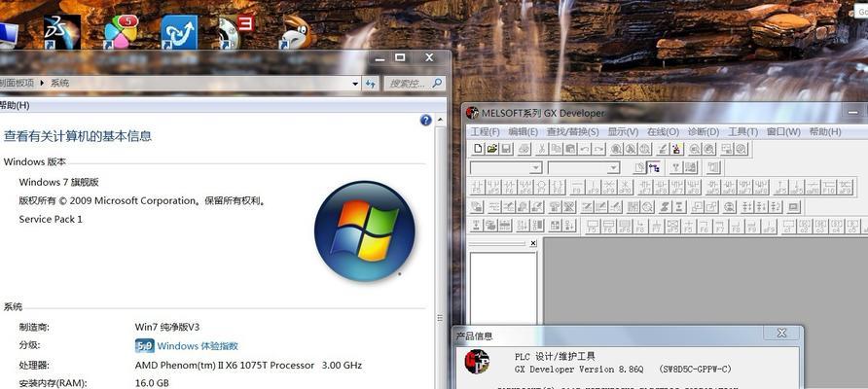The image size is (868, 389).
Task: Insert closed contact with F6 ladder icon
Action: [x=509, y=187]
